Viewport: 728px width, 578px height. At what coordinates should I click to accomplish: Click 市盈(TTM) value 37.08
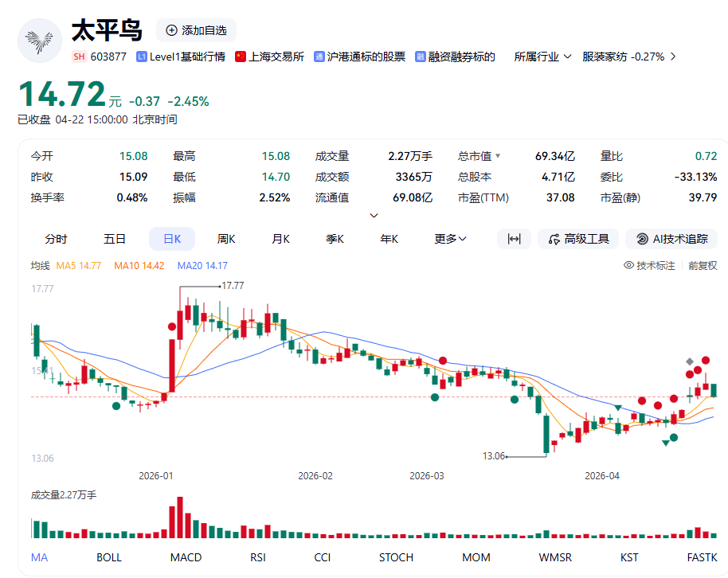pos(561,197)
